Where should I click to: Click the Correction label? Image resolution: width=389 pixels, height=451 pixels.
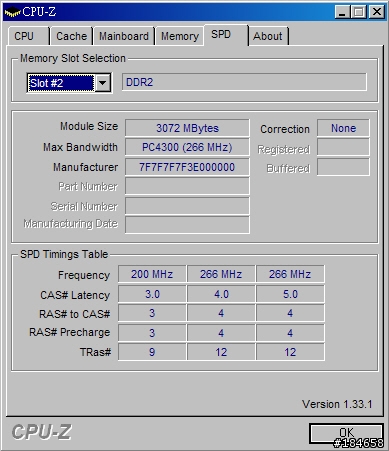point(285,129)
